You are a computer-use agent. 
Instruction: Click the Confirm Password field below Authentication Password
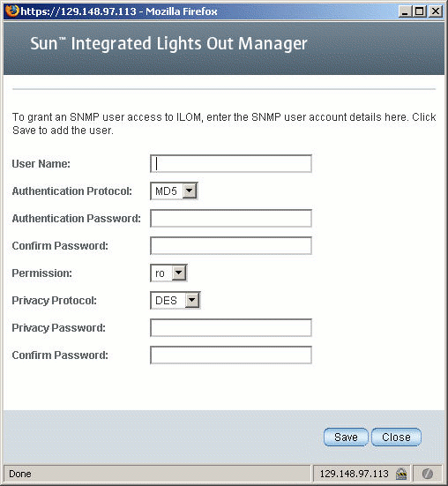point(231,246)
